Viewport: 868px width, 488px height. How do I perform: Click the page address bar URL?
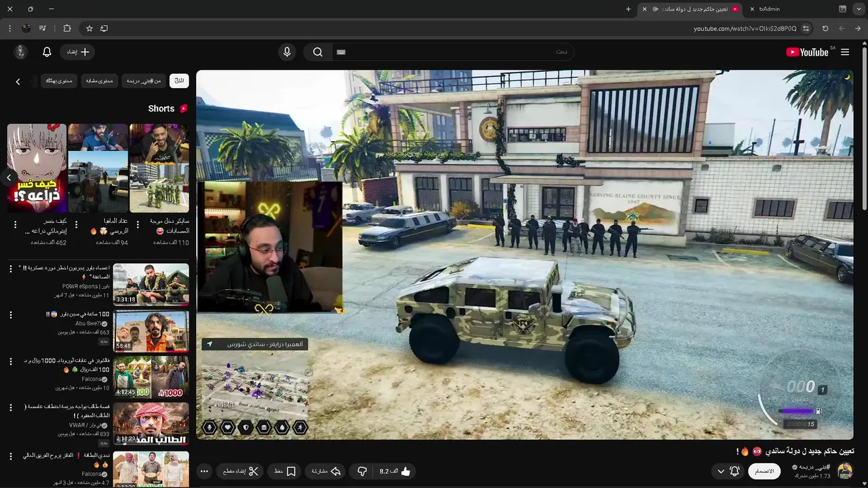pos(745,28)
